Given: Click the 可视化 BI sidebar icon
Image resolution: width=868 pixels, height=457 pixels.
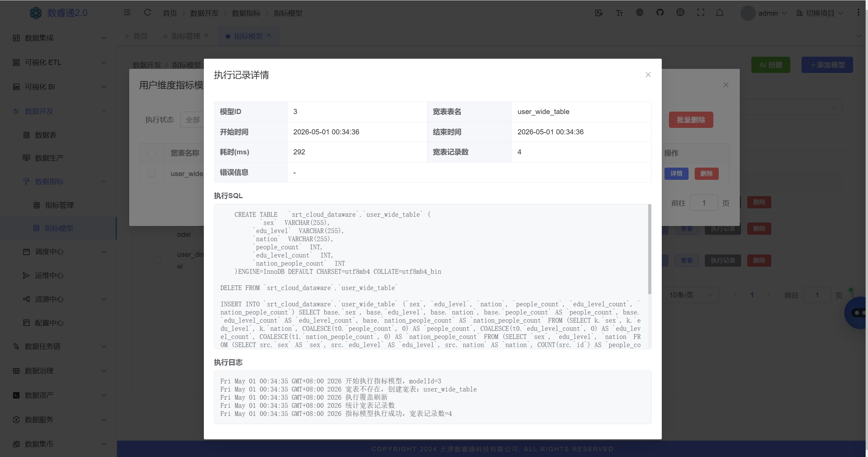Looking at the screenshot, I should pyautogui.click(x=16, y=87).
